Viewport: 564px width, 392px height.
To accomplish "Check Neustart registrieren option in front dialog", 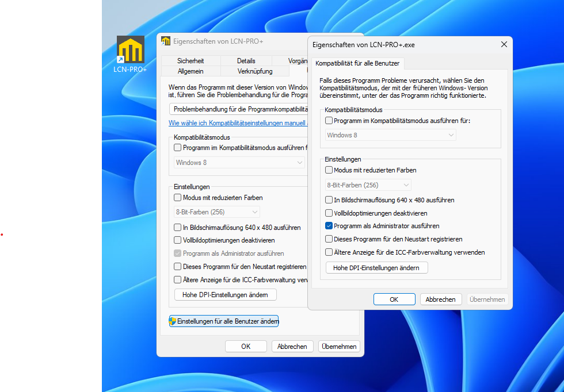I will click(329, 239).
